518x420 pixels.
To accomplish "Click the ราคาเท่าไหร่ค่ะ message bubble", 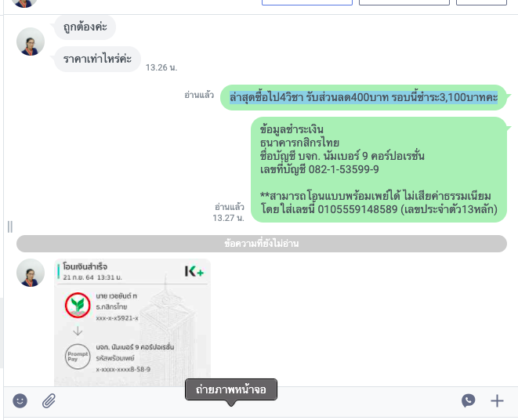I will [x=97, y=59].
